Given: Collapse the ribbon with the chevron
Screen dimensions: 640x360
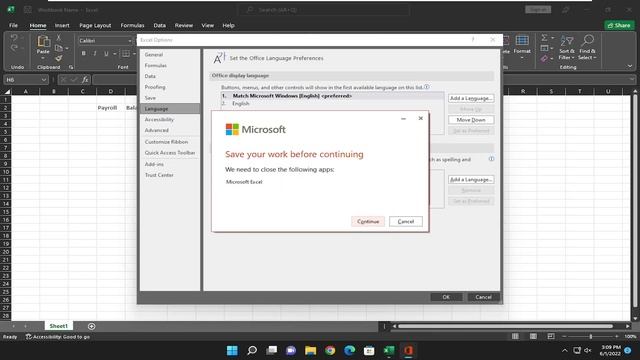Looking at the screenshot, I should 630,66.
